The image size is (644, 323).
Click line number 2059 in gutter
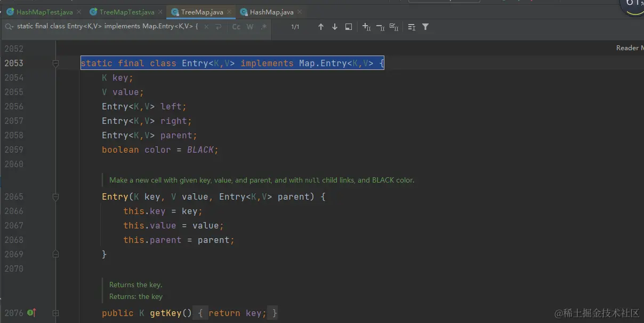14,149
